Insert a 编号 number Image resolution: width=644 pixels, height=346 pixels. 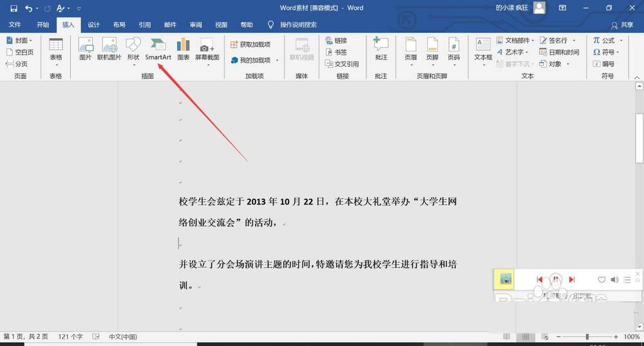tap(604, 64)
